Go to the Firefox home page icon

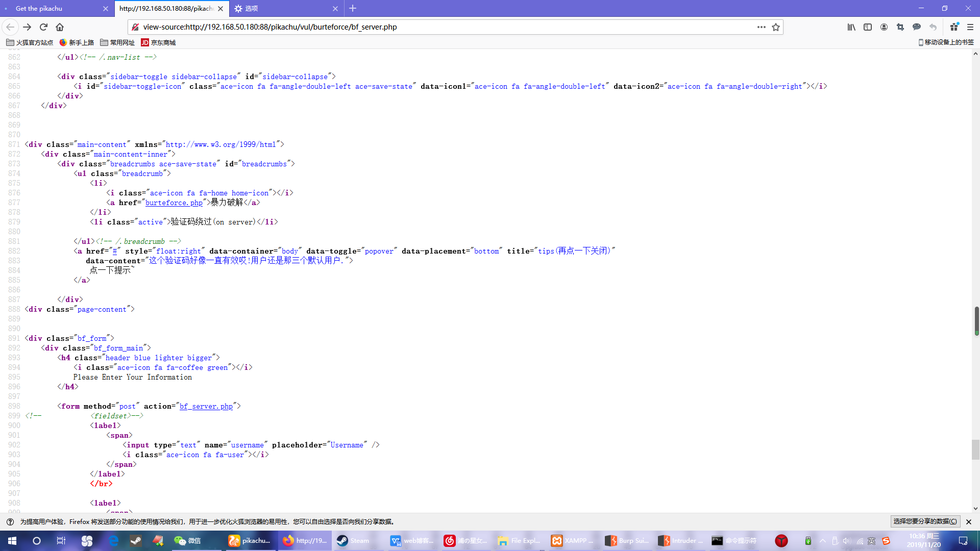60,27
